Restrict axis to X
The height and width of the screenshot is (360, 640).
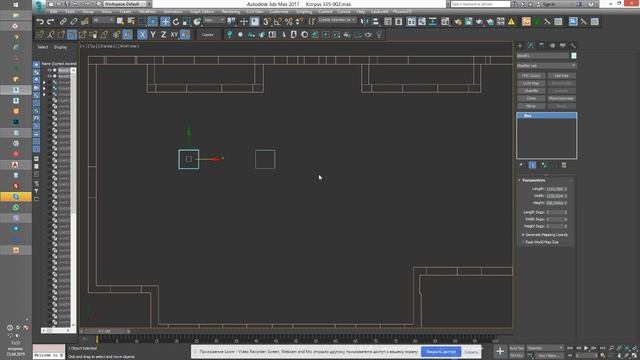[142, 35]
